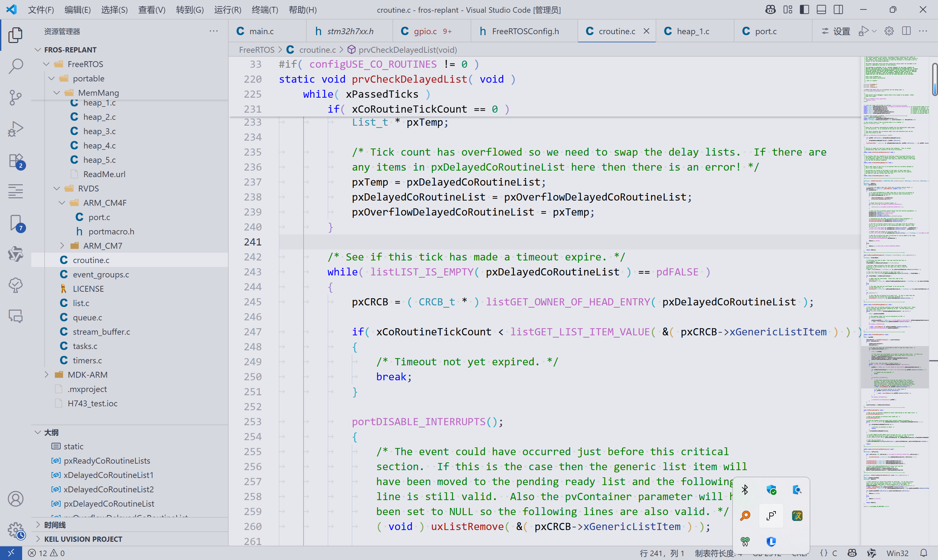Image resolution: width=938 pixels, height=560 pixels.
Task: Click the Win32 configuration in status bar
Action: point(897,553)
